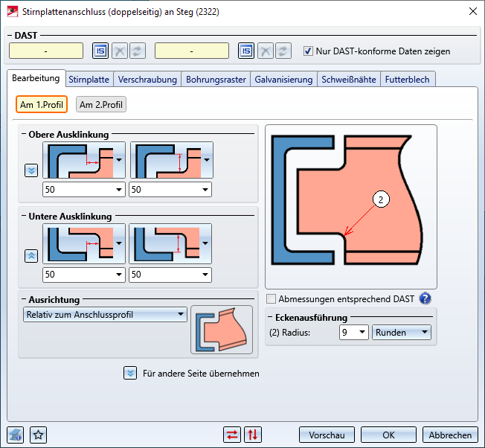Click first DAST refresh arrows icon

138,51
